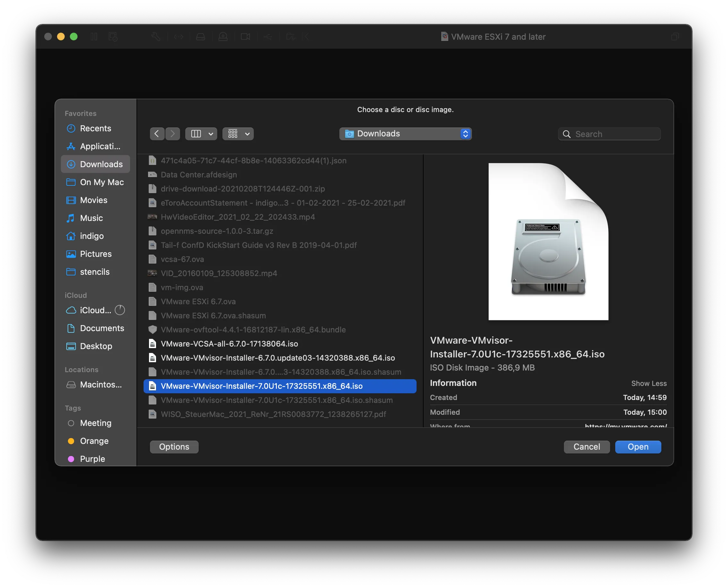The image size is (728, 588).
Task: Select the Movies sidebar folder
Action: [94, 200]
